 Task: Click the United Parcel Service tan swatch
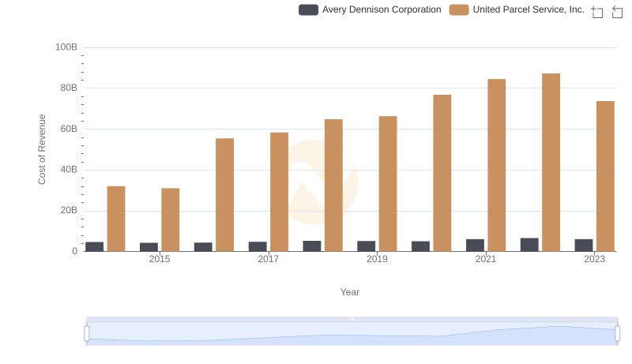coord(459,9)
